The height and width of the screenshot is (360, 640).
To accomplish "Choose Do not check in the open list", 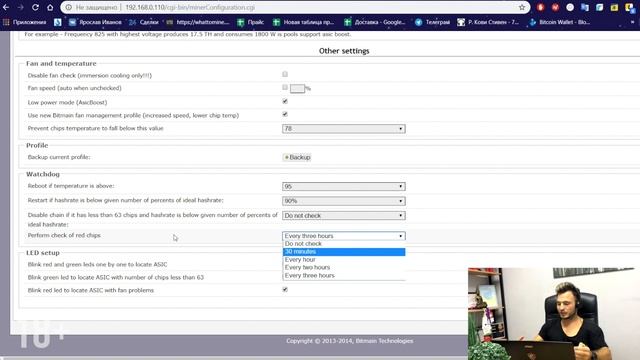I will point(344,244).
